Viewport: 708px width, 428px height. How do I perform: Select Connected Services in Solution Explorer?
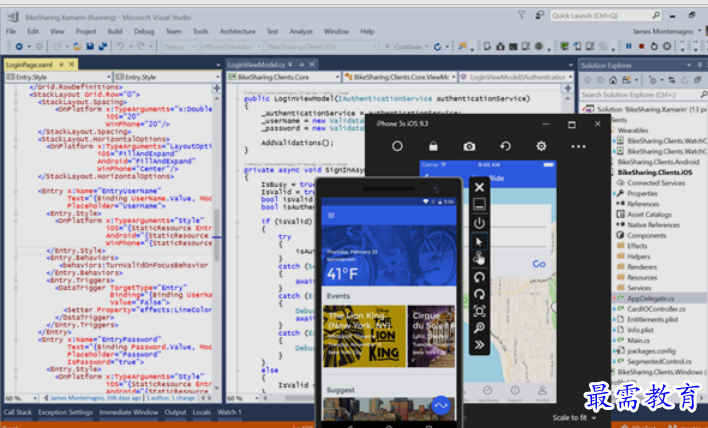655,183
